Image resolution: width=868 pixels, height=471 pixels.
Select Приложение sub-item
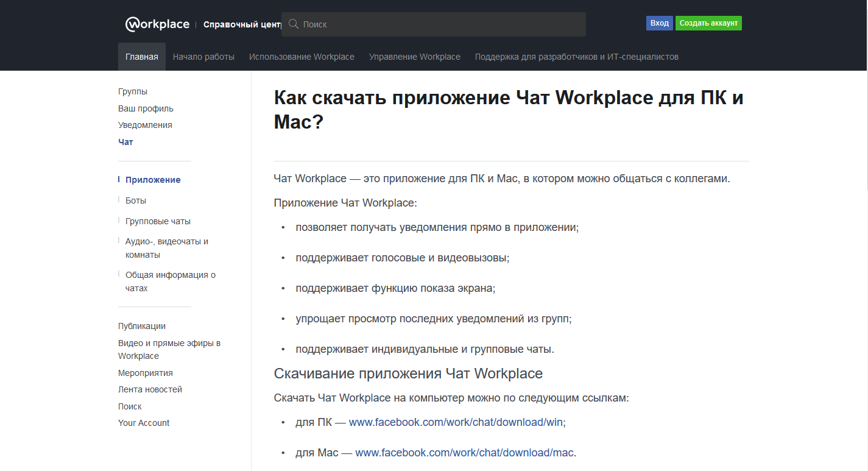(x=153, y=180)
